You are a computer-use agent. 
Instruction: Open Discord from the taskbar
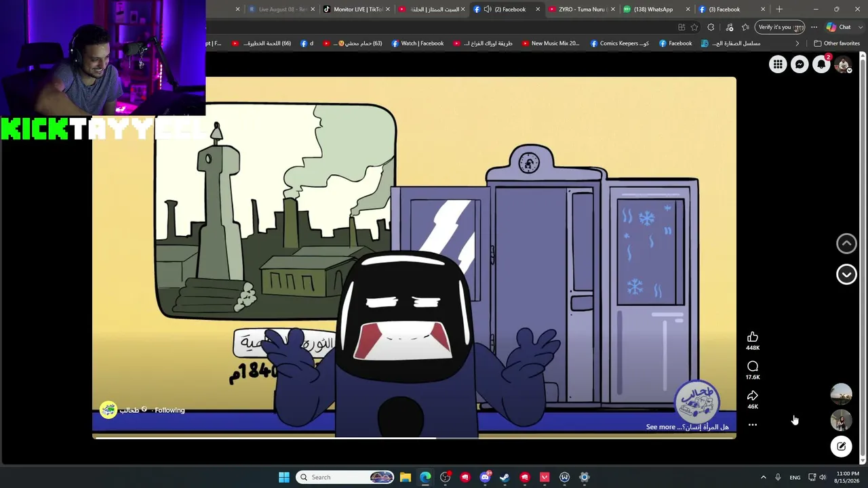(x=485, y=477)
